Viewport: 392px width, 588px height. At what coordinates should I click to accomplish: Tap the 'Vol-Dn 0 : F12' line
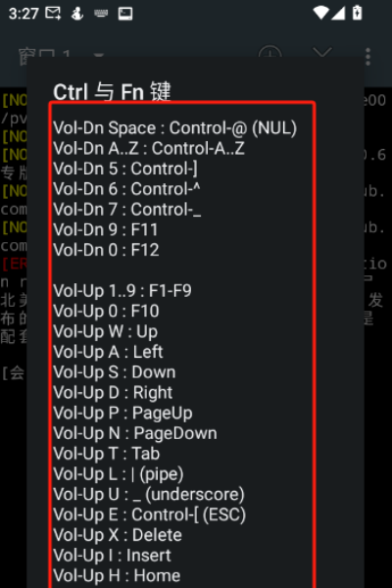pos(106,250)
